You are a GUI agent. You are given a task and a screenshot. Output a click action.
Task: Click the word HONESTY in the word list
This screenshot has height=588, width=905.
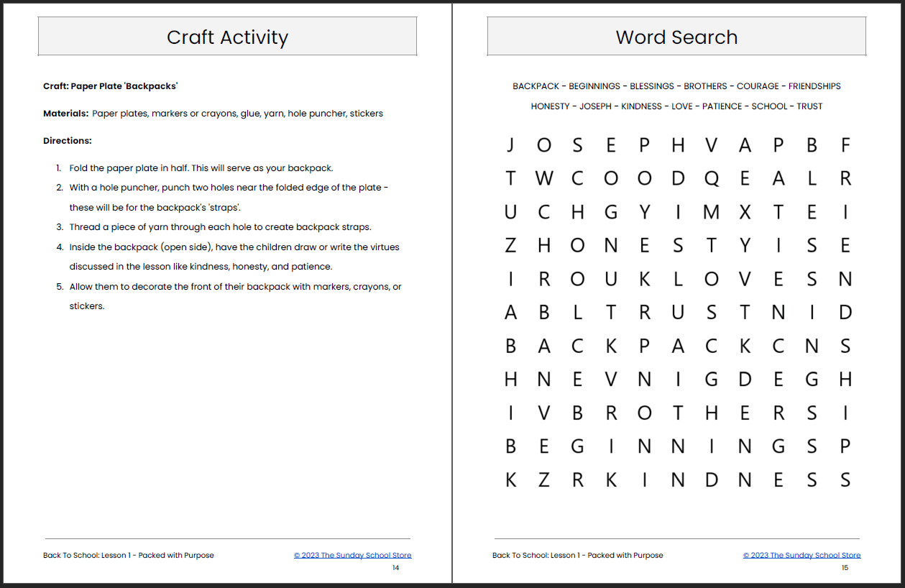click(x=550, y=106)
